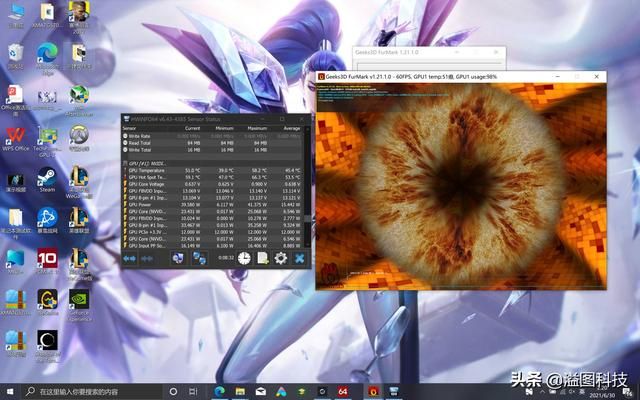The width and height of the screenshot is (640, 400).
Task: Select the GPU PCIe +3.3V row
Action: tap(212, 232)
